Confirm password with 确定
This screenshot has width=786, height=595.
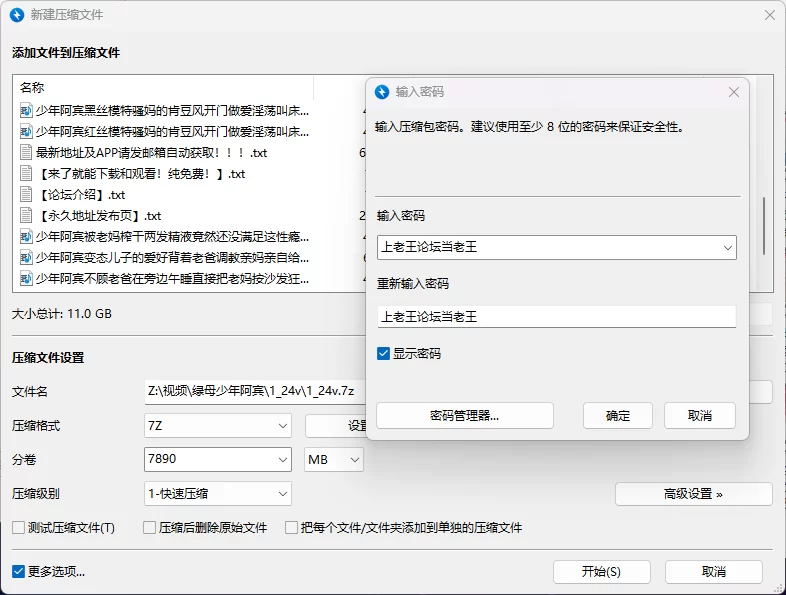click(618, 416)
